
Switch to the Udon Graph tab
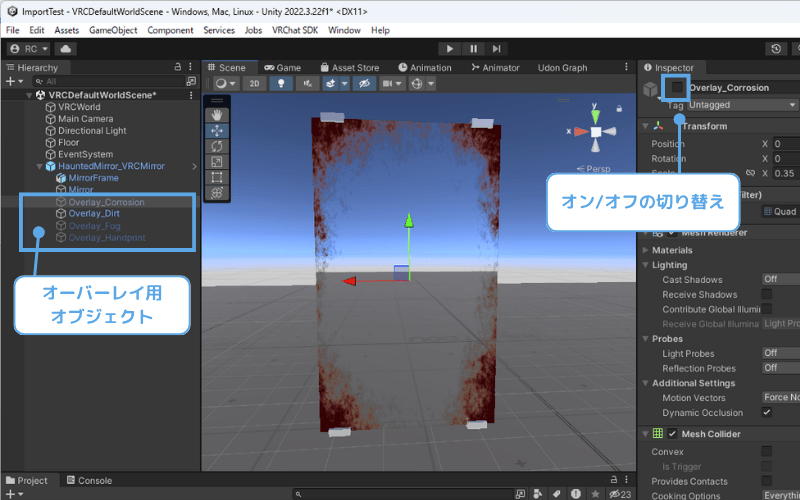pos(562,67)
